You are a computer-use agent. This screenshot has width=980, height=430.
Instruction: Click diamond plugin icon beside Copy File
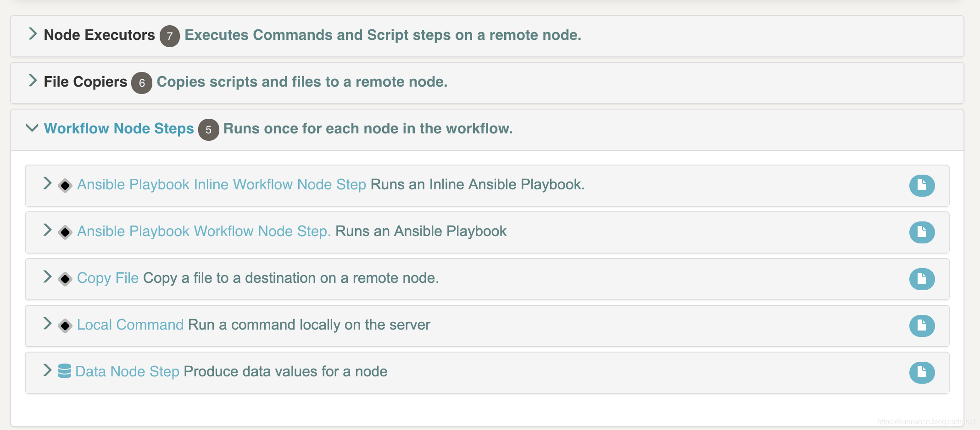coord(65,279)
